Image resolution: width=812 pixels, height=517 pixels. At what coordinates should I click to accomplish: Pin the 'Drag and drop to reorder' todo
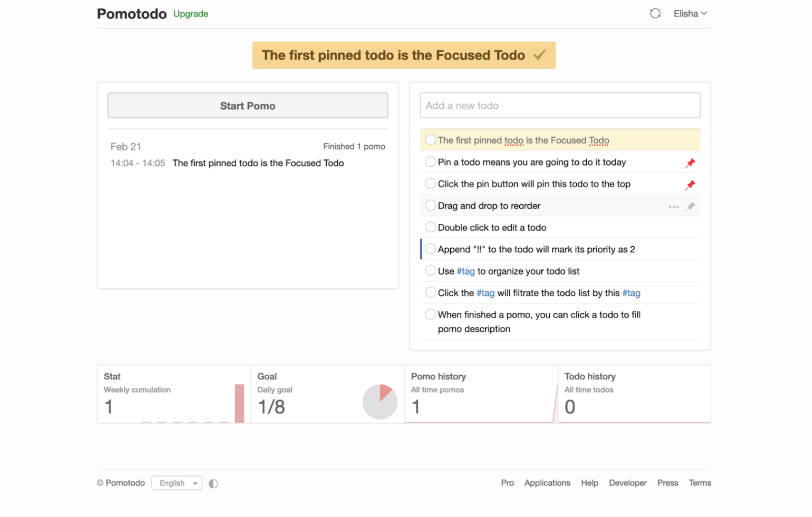690,207
